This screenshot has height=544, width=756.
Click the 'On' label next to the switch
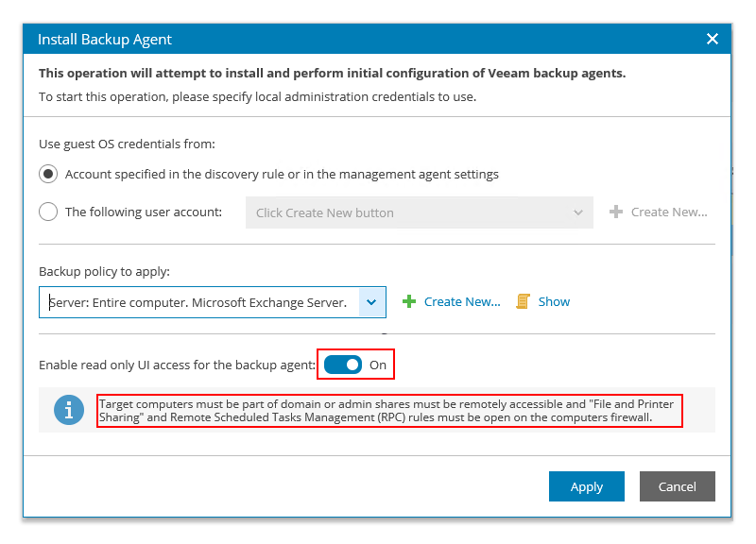point(378,365)
